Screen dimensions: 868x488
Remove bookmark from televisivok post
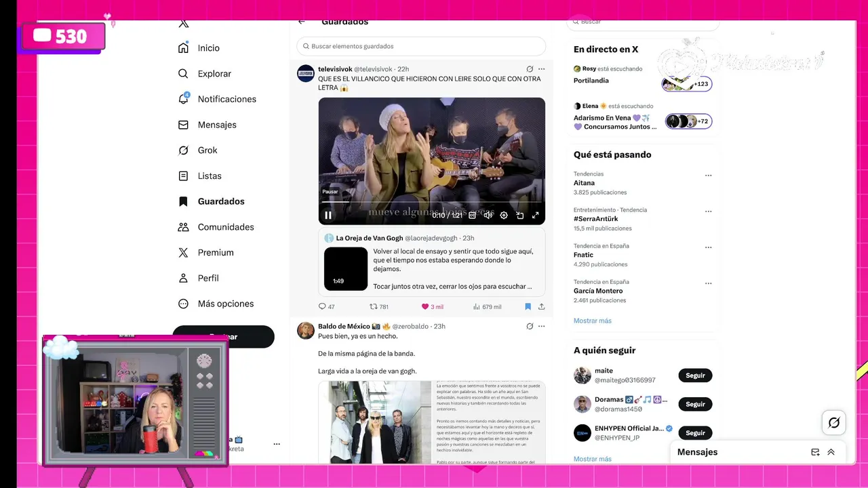(528, 306)
